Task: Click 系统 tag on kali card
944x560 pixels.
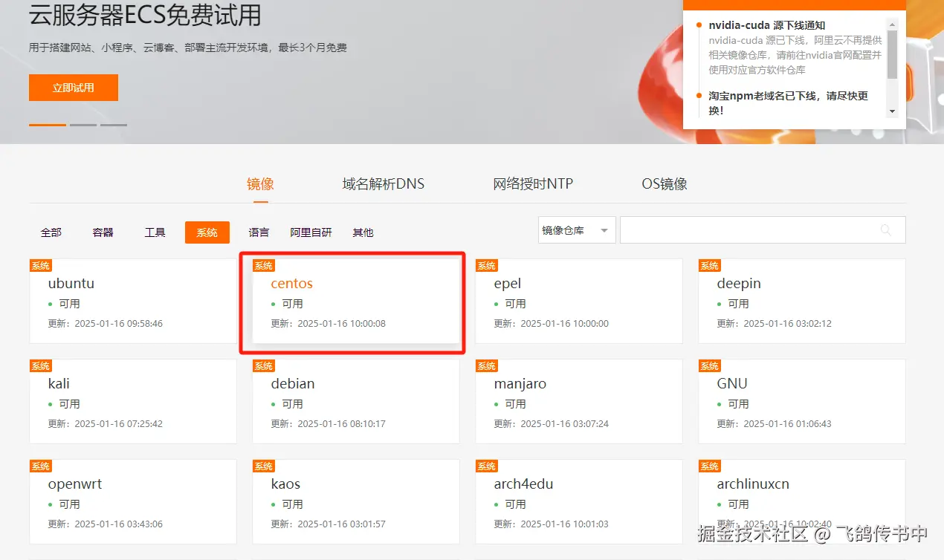Action: [x=41, y=366]
